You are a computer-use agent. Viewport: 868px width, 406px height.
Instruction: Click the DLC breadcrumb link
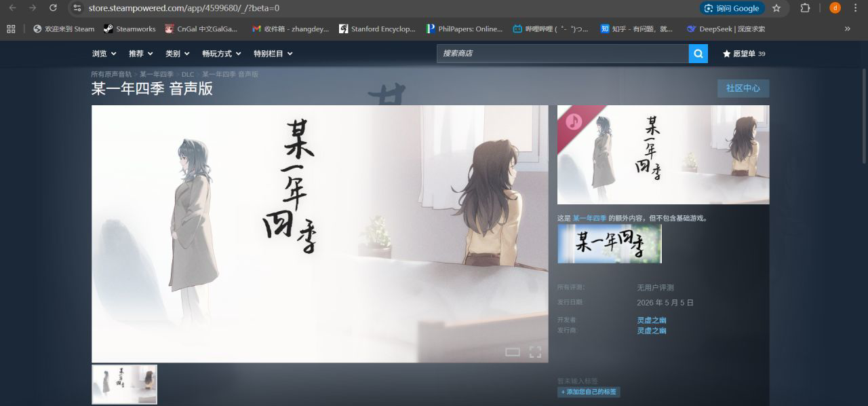pos(188,74)
